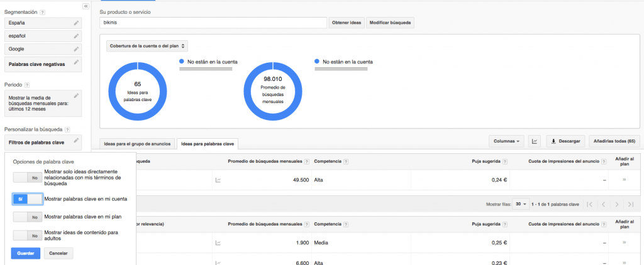The height and width of the screenshot is (265, 644).
Task: Sort first table by Puja sugerida header
Action: tap(486, 161)
